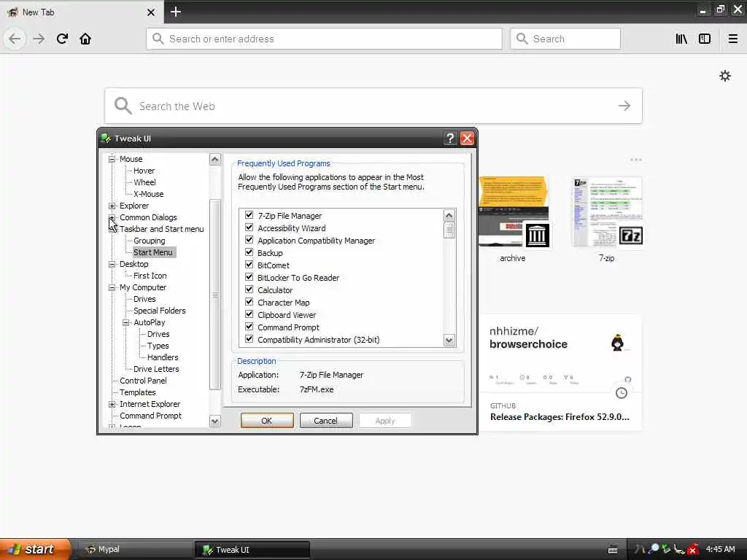Collapse the AutoPlay tree node
The image size is (747, 560).
tap(125, 322)
